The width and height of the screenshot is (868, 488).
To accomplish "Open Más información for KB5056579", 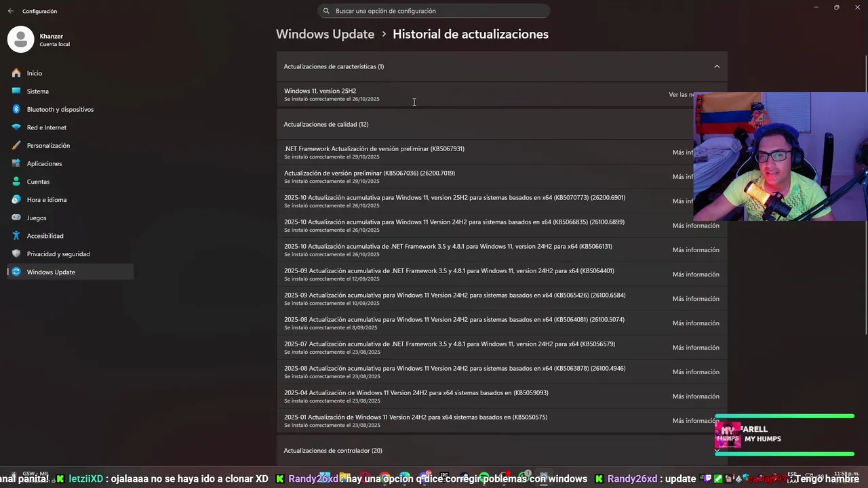I will click(696, 348).
